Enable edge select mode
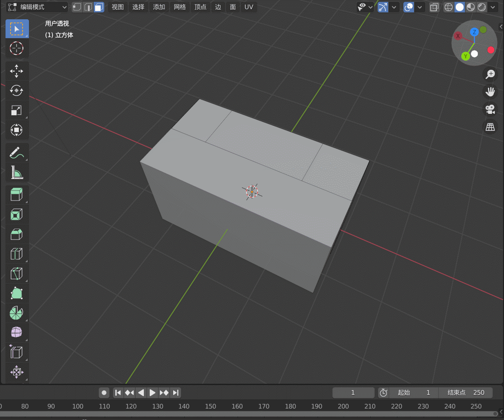 (x=88, y=7)
